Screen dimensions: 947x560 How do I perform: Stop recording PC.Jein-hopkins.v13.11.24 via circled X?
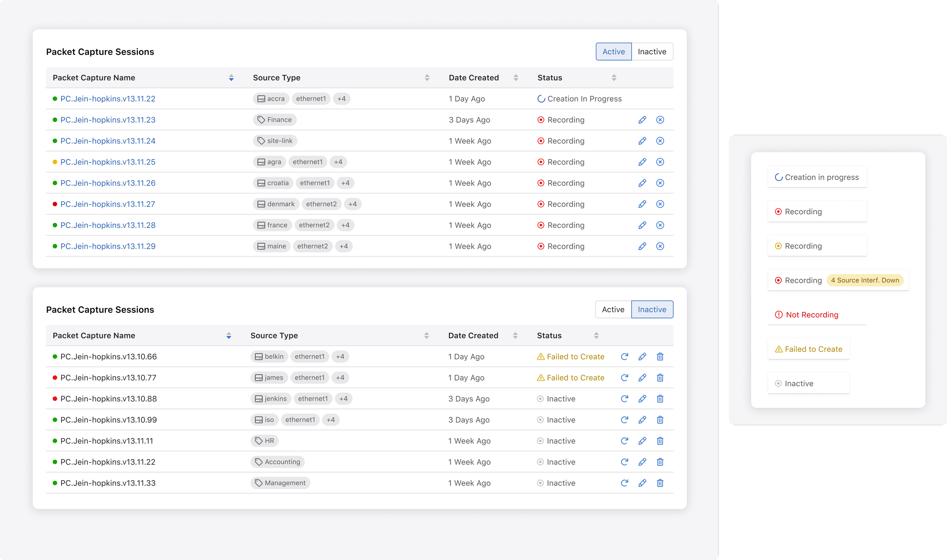(660, 141)
